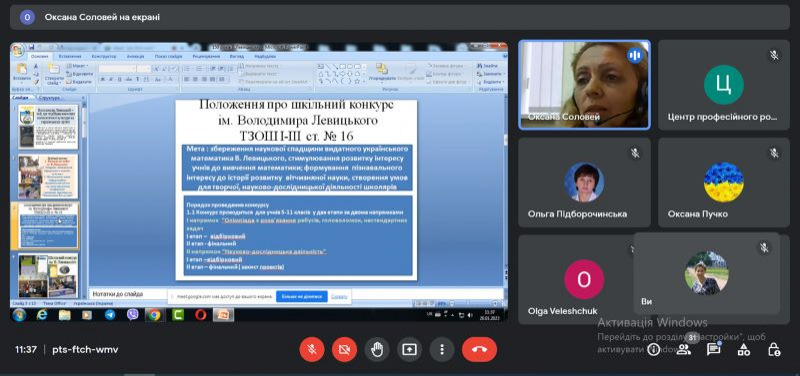The width and height of the screenshot is (800, 376).
Task: Open Windows Start orb in shared screen
Action: pos(19,315)
